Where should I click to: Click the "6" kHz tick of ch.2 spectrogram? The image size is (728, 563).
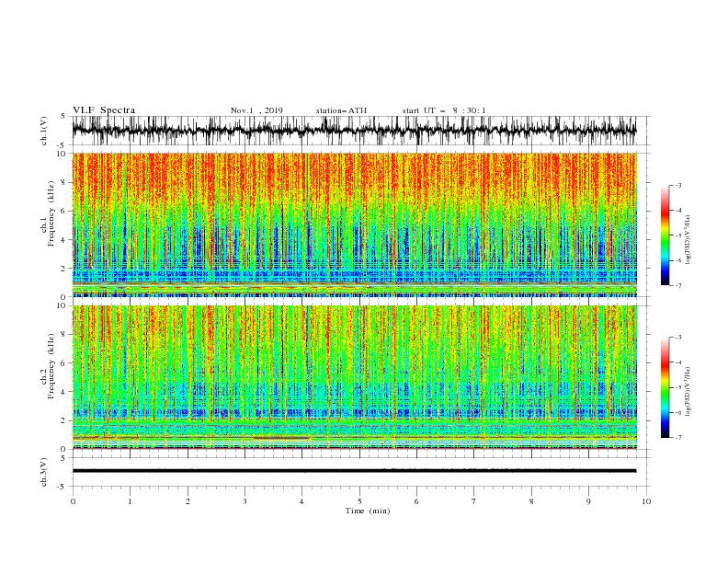[64, 363]
